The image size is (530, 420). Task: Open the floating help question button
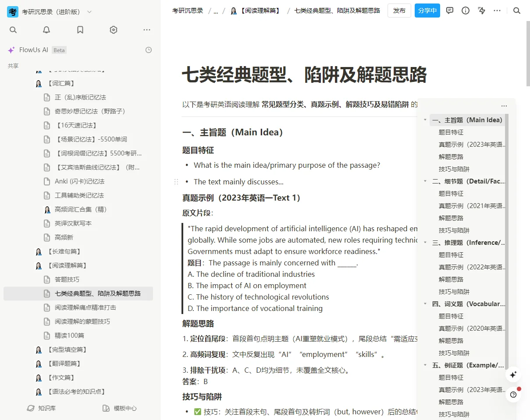pyautogui.click(x=513, y=394)
